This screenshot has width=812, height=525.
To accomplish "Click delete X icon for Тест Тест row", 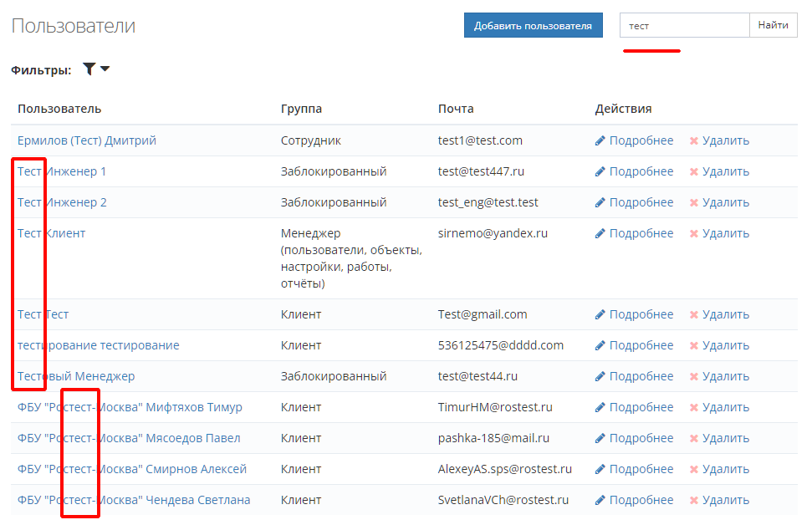I will point(693,314).
